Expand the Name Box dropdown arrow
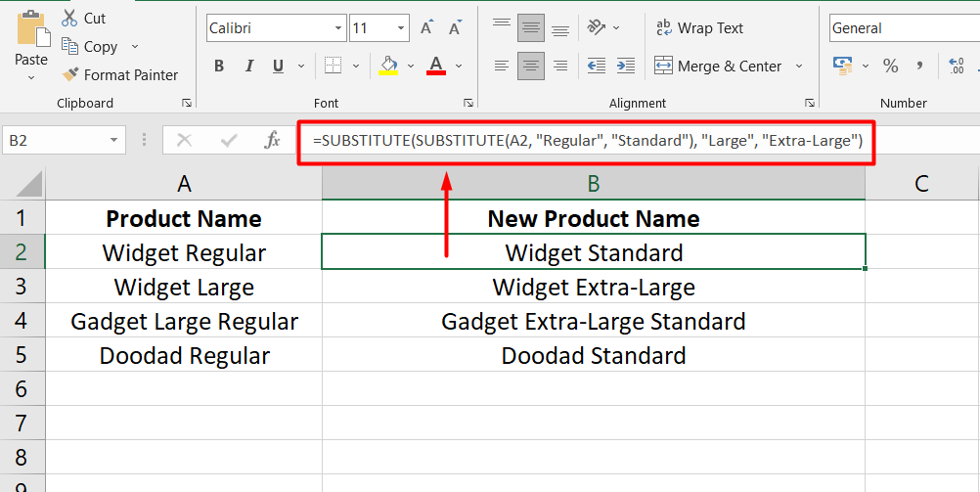The height and width of the screenshot is (492, 980). [x=113, y=141]
